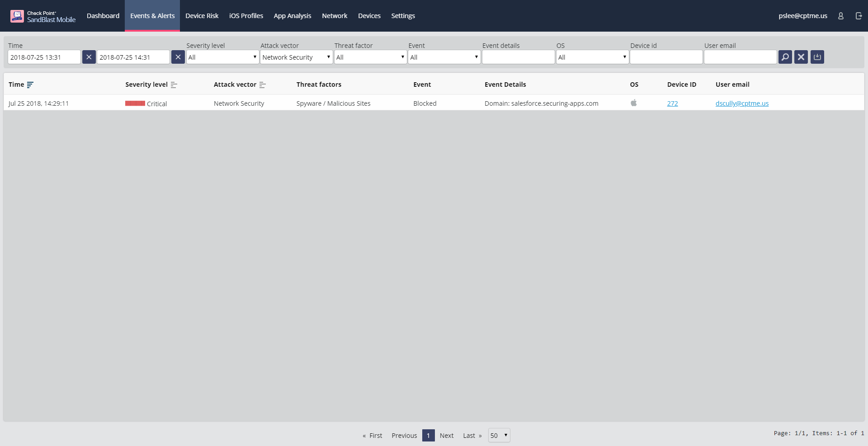This screenshot has height=446, width=868.
Task: Open the Threat factor dropdown
Action: (x=370, y=57)
